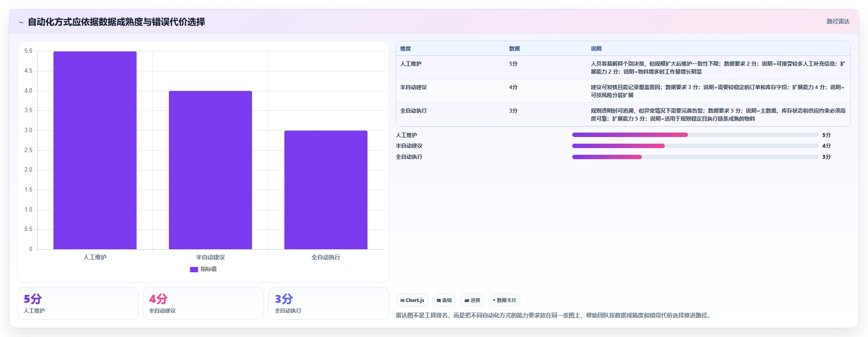Click the 5分 value after progress bar
Screen dimensions: 868x337
tap(826, 135)
